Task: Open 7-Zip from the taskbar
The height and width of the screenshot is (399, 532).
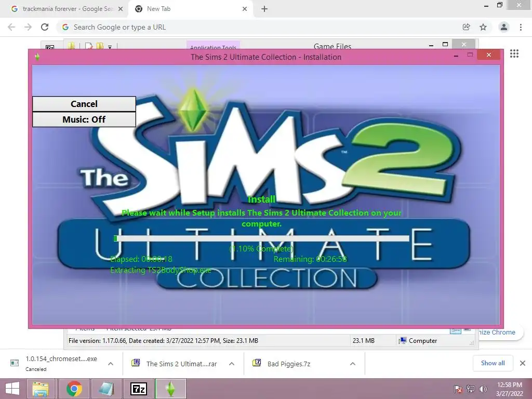Action: [x=138, y=389]
